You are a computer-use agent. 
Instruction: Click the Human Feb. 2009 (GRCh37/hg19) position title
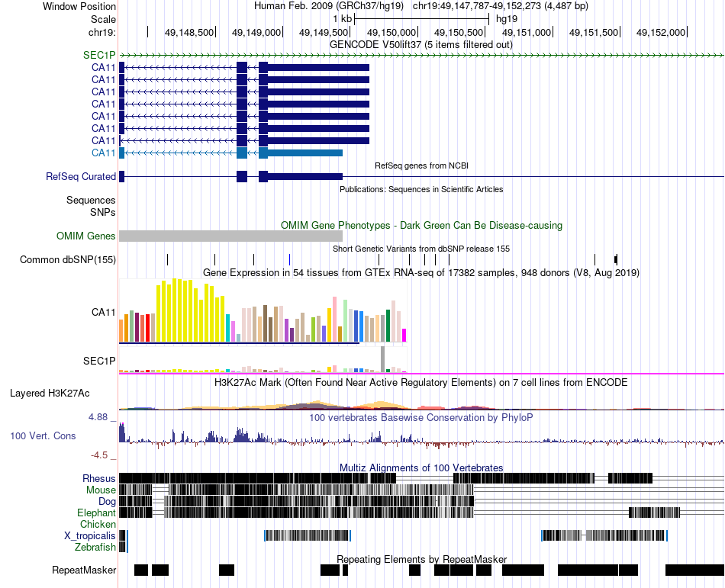point(329,6)
